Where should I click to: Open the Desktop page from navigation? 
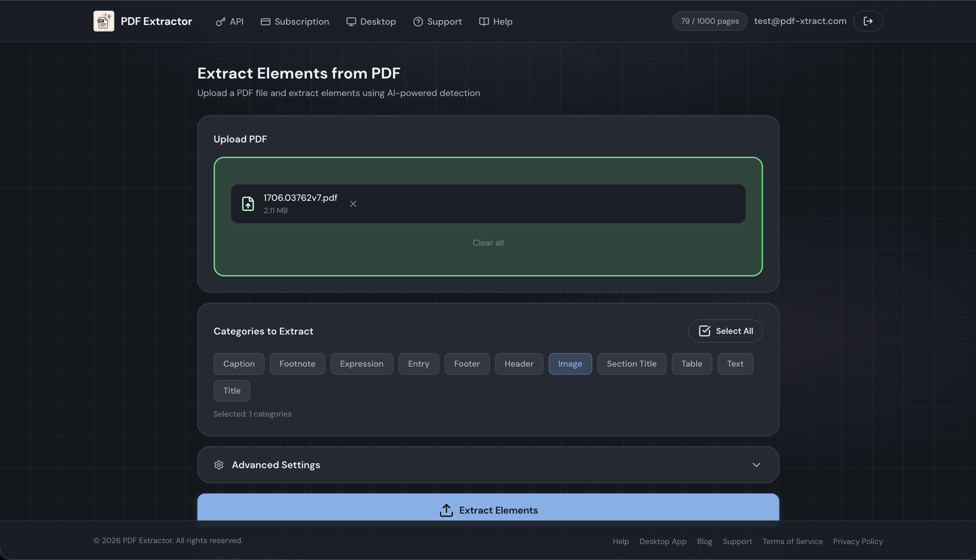371,21
